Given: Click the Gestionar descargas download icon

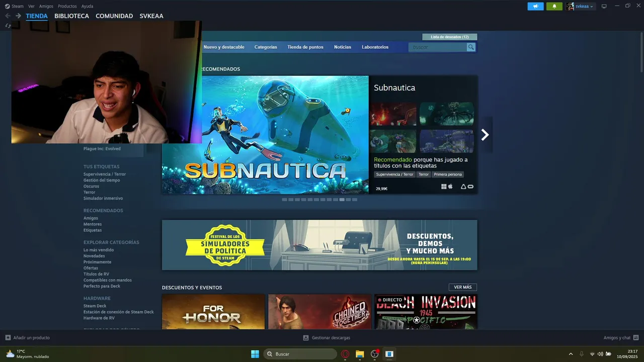Looking at the screenshot, I should coord(306,338).
